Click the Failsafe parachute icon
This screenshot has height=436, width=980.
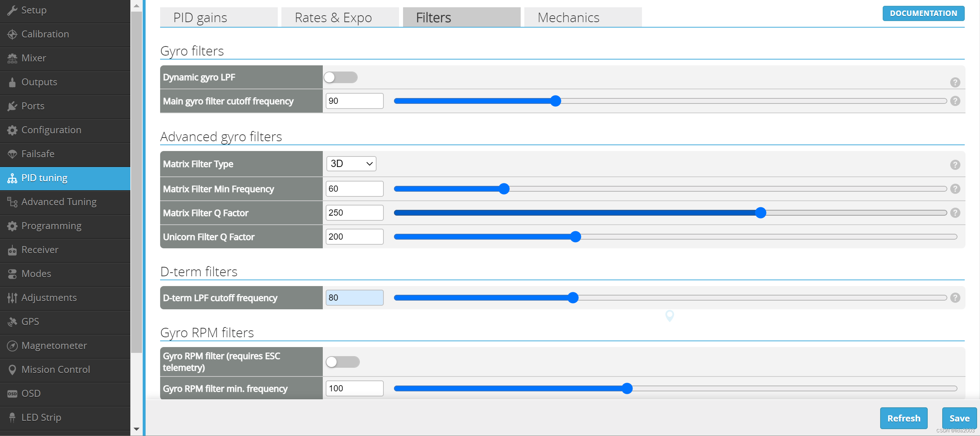pyautogui.click(x=12, y=154)
